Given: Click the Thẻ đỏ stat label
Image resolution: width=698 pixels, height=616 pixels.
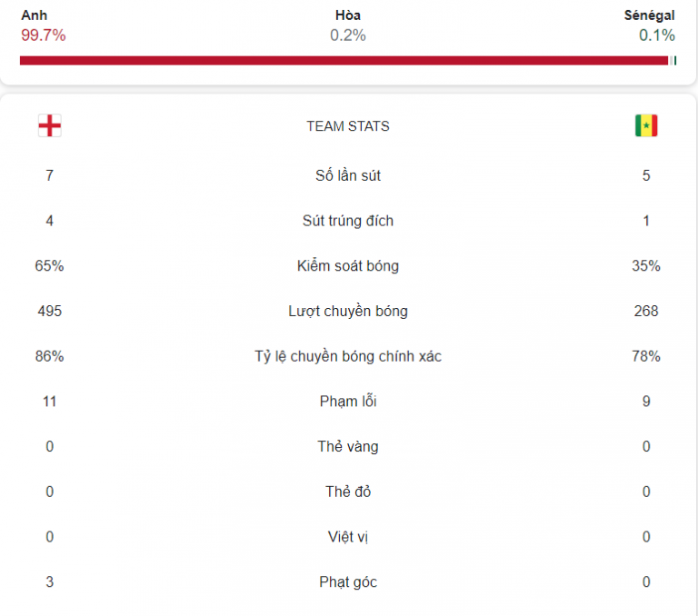Looking at the screenshot, I should point(348,492).
